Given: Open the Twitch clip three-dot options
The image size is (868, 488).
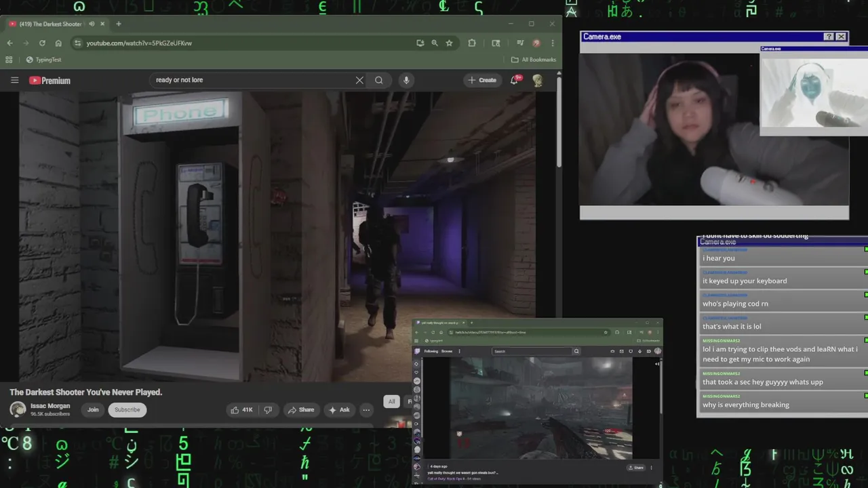Looking at the screenshot, I should tap(652, 468).
